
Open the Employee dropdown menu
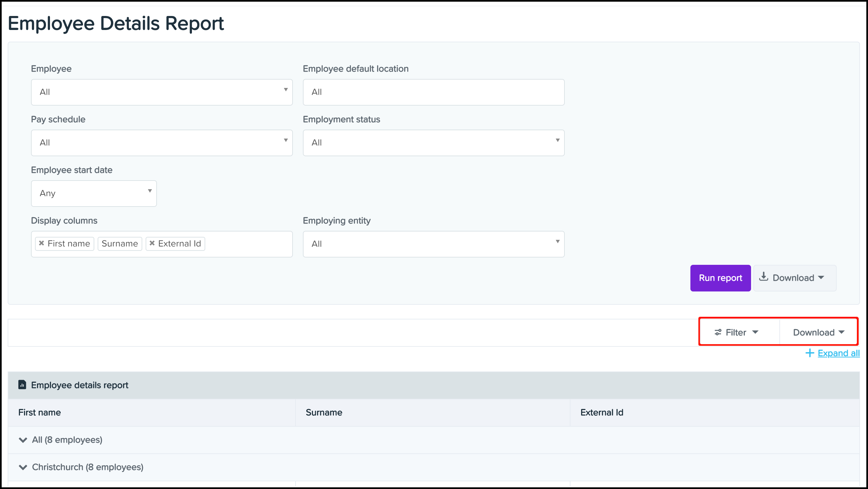(x=161, y=91)
